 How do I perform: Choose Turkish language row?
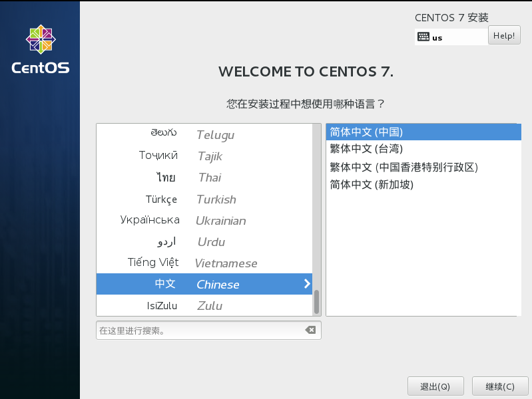[204, 199]
